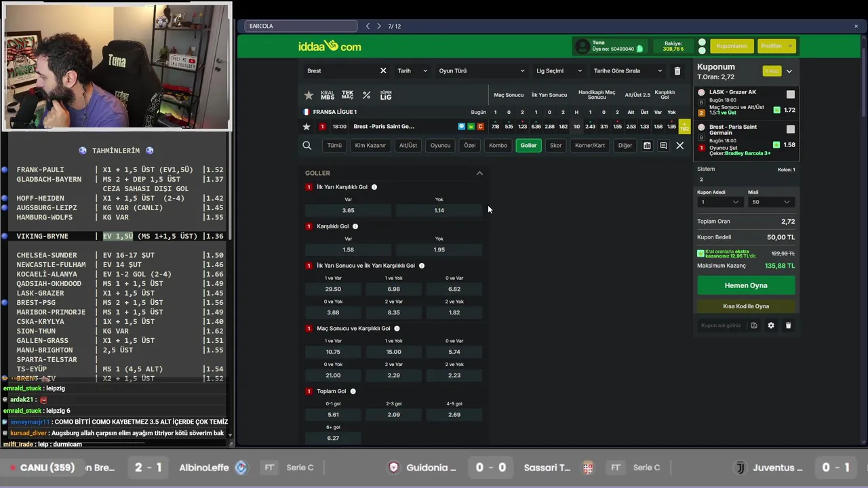Open coupon settings gear
868x488 pixels.
click(771, 325)
